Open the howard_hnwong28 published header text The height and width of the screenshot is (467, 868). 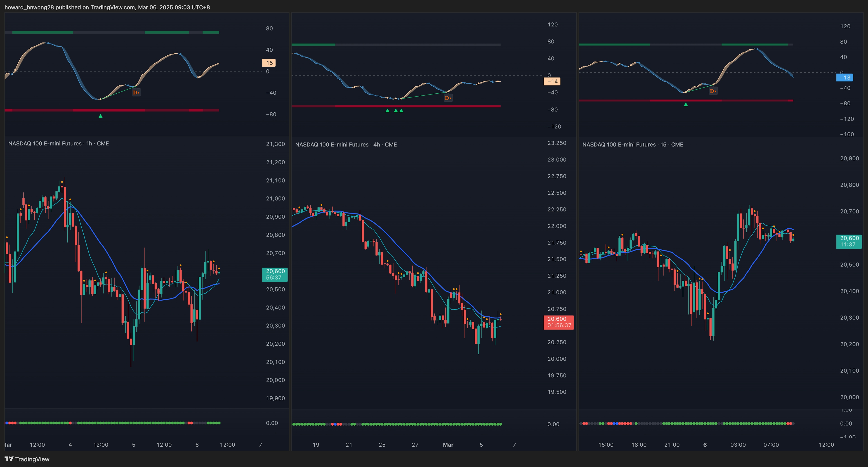pos(107,7)
